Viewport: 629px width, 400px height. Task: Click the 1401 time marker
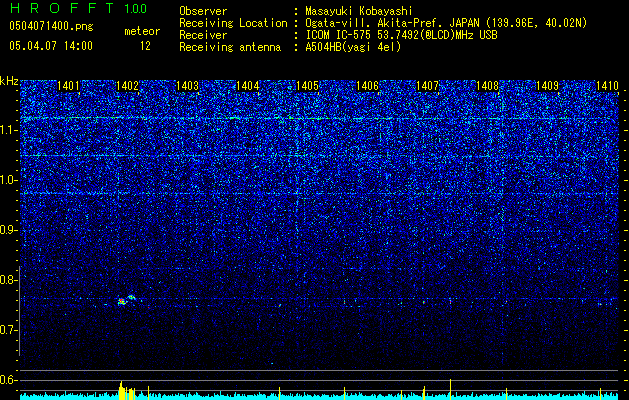(x=68, y=85)
